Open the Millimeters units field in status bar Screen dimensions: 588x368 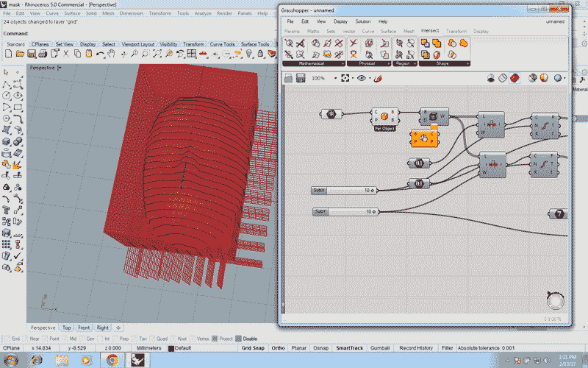click(x=148, y=348)
